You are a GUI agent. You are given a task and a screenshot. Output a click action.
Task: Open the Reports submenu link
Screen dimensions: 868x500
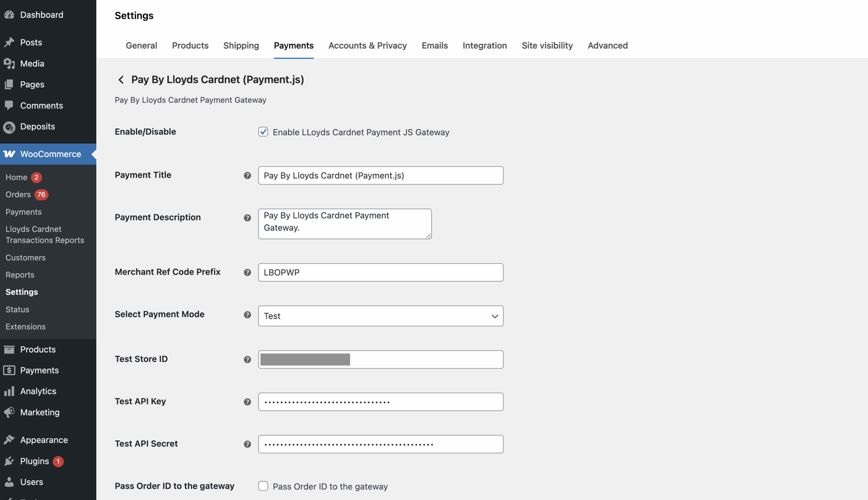(x=20, y=275)
